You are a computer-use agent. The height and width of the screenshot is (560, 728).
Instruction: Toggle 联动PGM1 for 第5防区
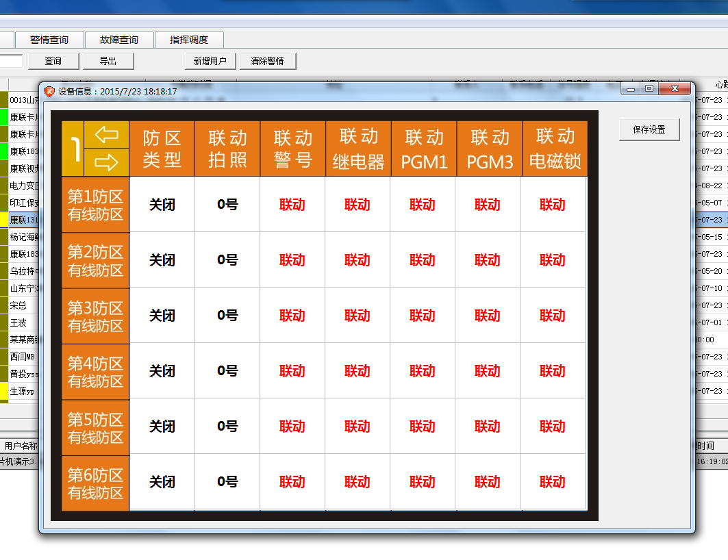coord(423,427)
